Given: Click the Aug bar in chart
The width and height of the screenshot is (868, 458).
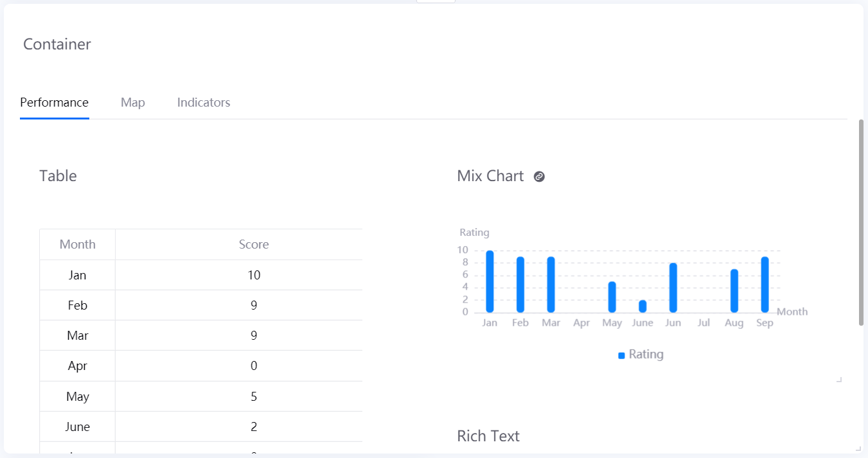Looking at the screenshot, I should point(734,290).
